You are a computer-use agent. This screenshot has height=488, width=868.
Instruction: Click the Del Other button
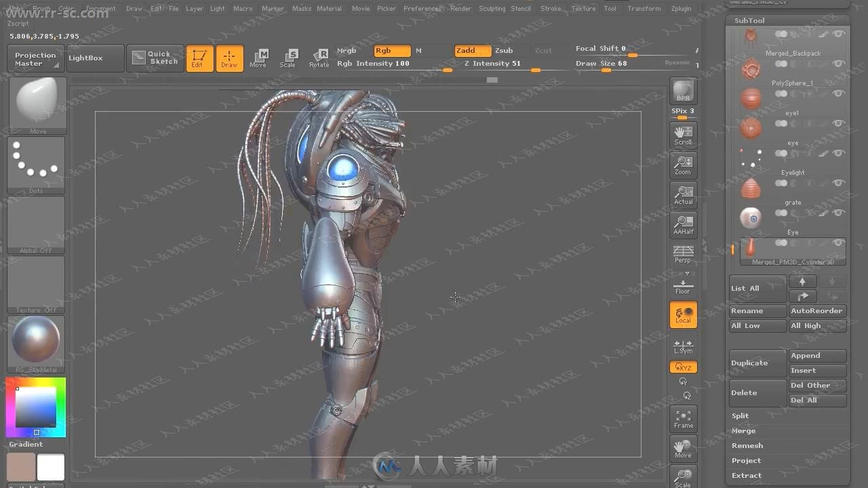click(818, 385)
